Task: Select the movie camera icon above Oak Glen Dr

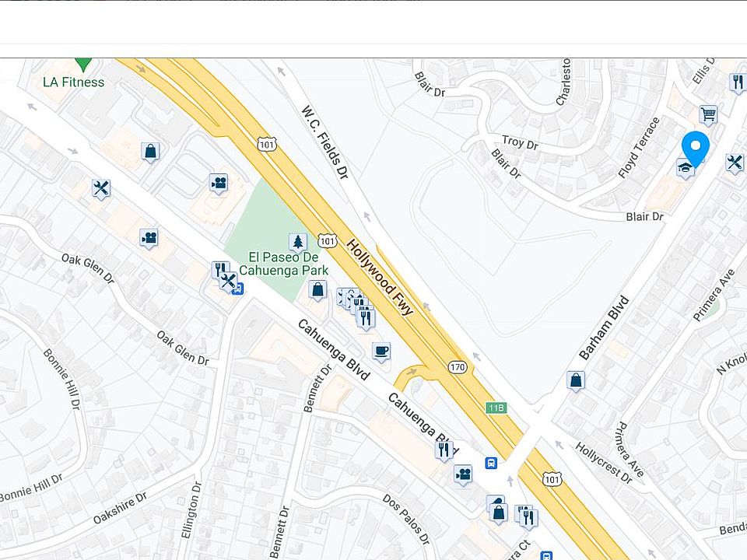Action: (149, 238)
